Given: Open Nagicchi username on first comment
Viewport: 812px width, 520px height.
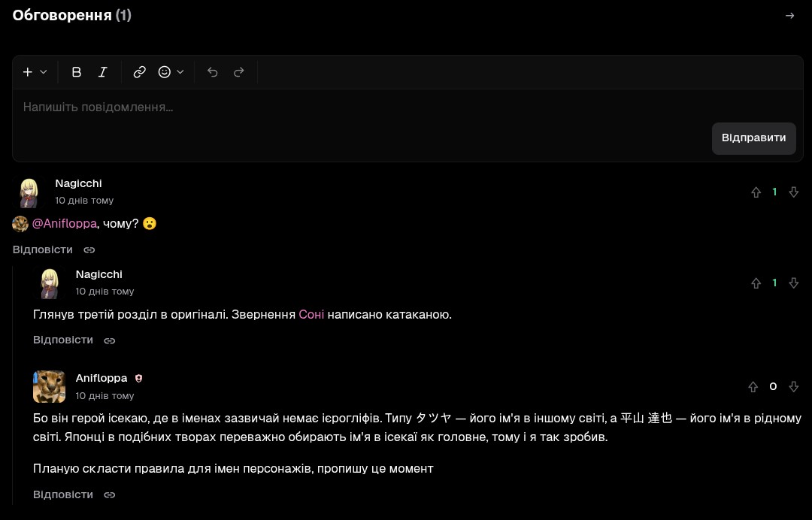Looking at the screenshot, I should (79, 183).
